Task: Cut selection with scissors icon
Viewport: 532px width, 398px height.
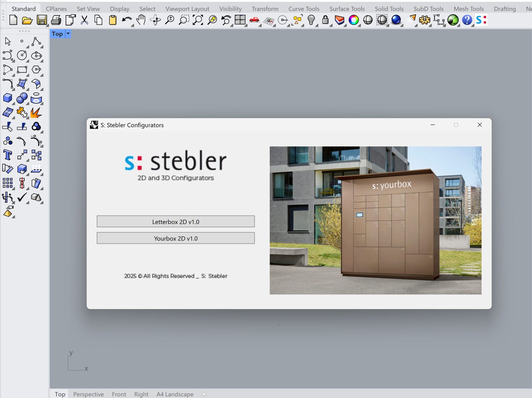Action: click(x=84, y=20)
